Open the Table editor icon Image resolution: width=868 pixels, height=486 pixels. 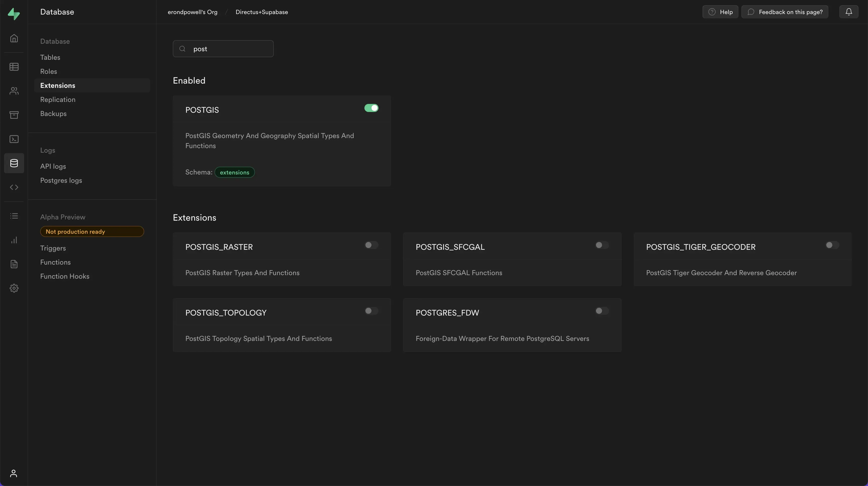(x=14, y=67)
